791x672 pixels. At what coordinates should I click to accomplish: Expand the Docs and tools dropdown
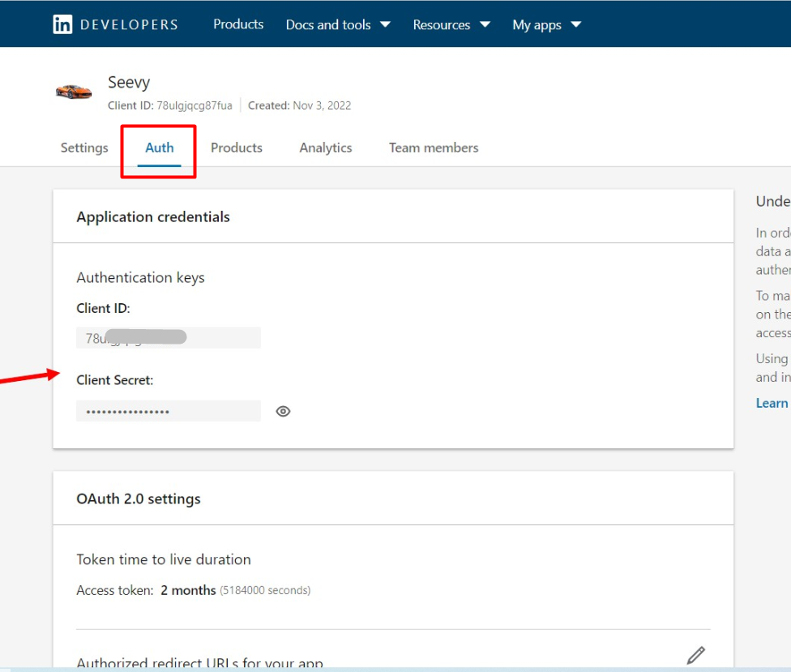(338, 24)
